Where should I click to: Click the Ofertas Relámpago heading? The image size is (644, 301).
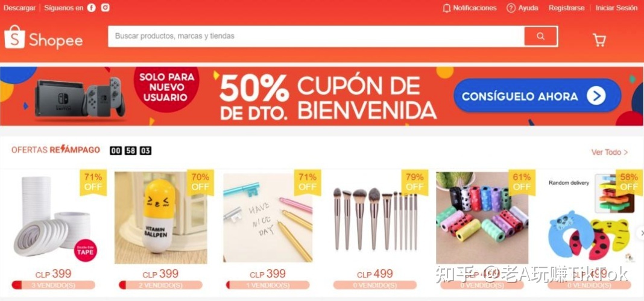coord(55,150)
